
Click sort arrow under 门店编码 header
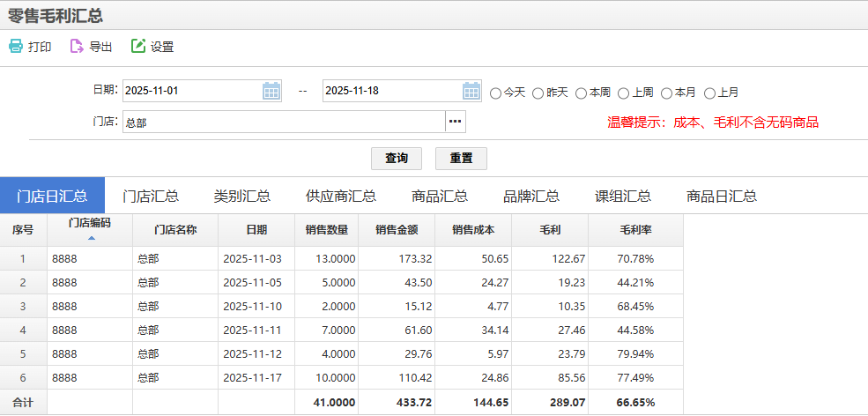(90, 237)
